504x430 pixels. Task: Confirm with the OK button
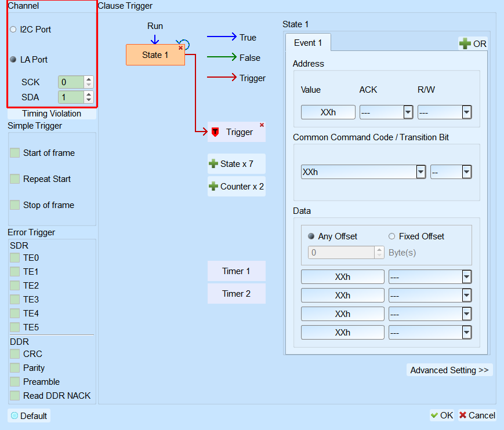[442, 416]
